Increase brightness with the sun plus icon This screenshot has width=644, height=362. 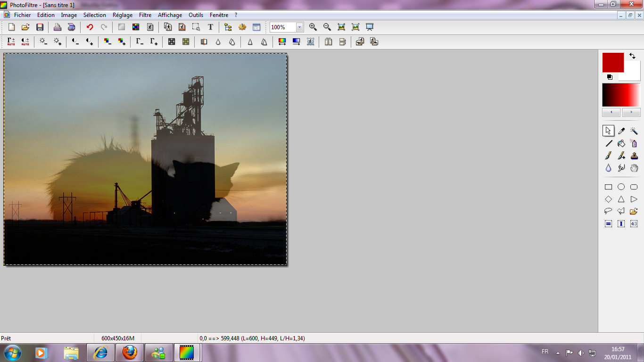click(x=58, y=42)
